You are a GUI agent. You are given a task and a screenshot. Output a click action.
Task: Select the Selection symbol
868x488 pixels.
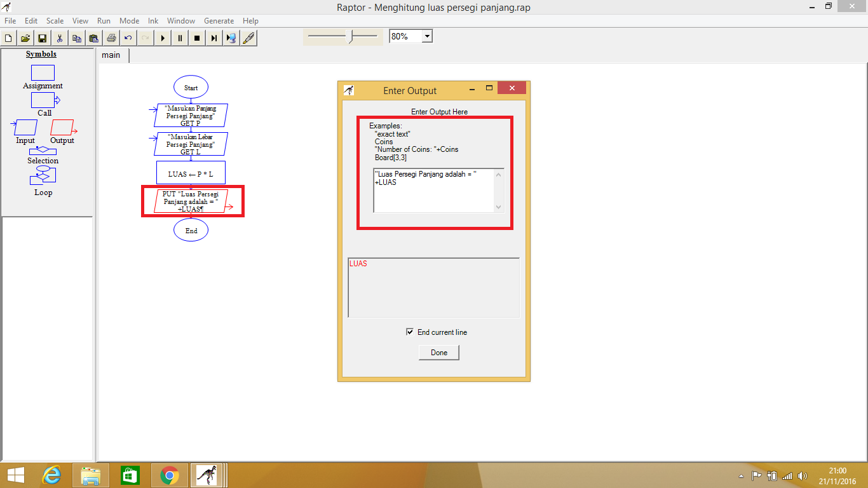(x=43, y=151)
